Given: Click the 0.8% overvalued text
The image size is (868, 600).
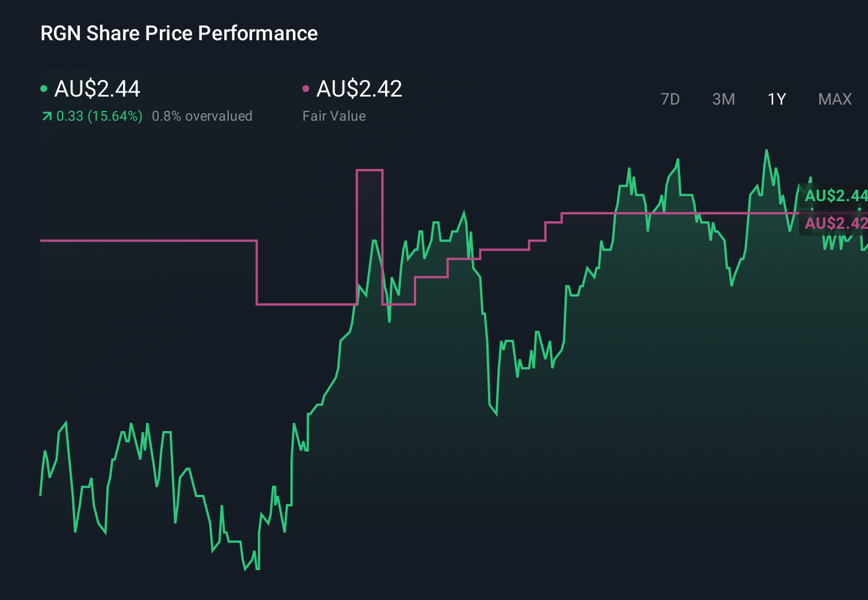Looking at the screenshot, I should 202,116.
